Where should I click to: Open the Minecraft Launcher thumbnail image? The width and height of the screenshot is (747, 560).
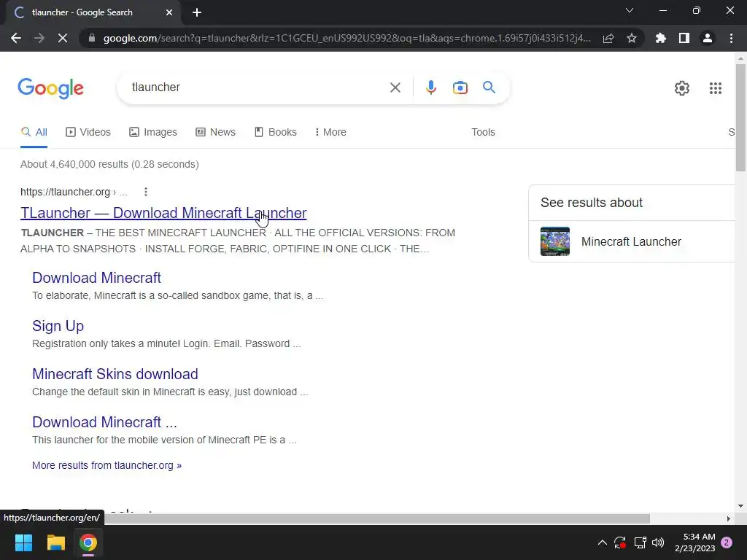pyautogui.click(x=555, y=241)
